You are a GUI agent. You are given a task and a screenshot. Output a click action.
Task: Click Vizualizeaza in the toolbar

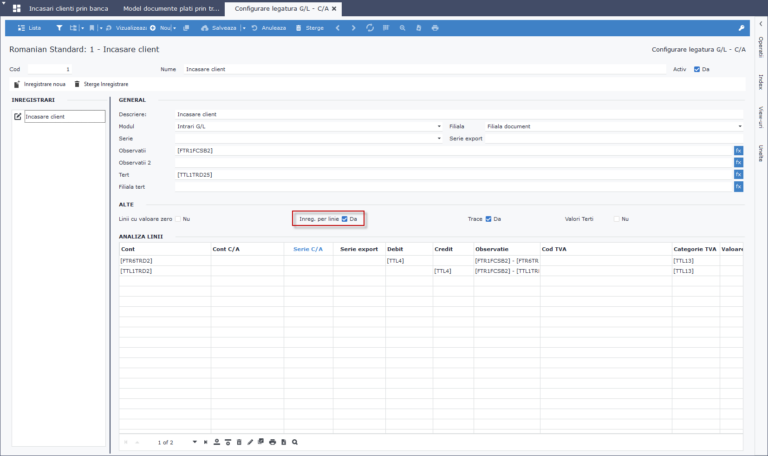[126, 28]
